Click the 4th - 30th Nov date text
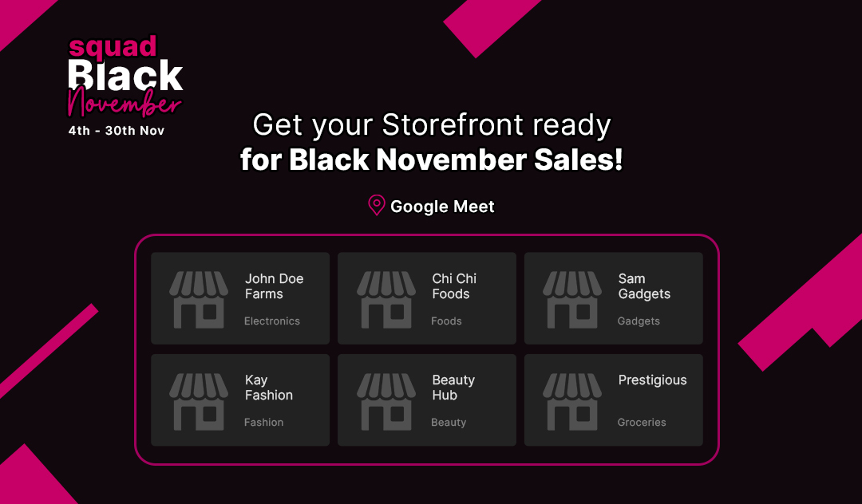This screenshot has width=862, height=504. click(117, 131)
